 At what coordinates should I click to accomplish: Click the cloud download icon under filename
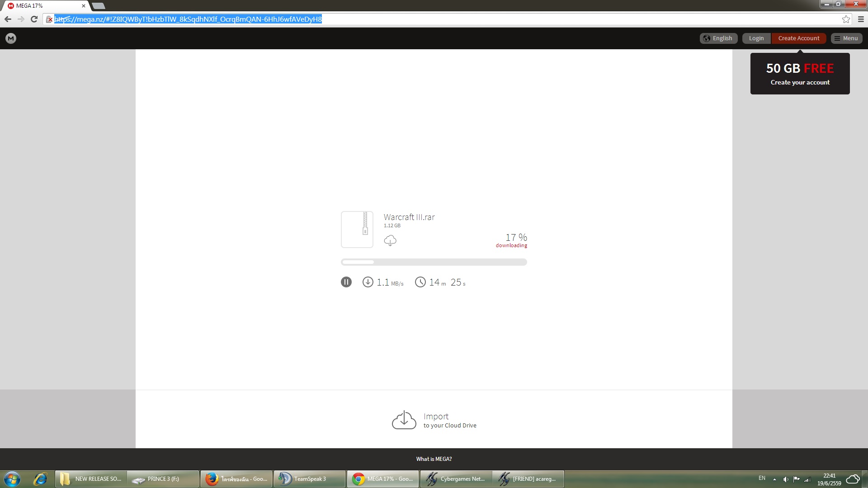click(x=390, y=240)
